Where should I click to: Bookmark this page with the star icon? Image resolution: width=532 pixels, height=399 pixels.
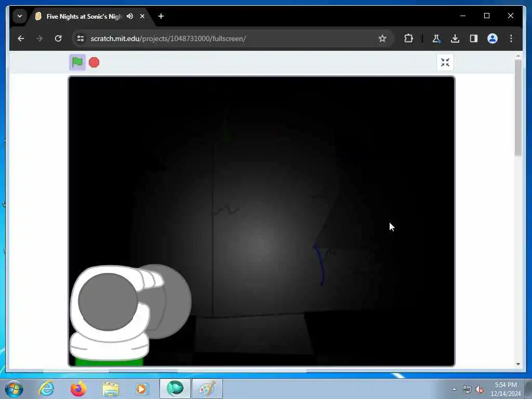pyautogui.click(x=382, y=38)
